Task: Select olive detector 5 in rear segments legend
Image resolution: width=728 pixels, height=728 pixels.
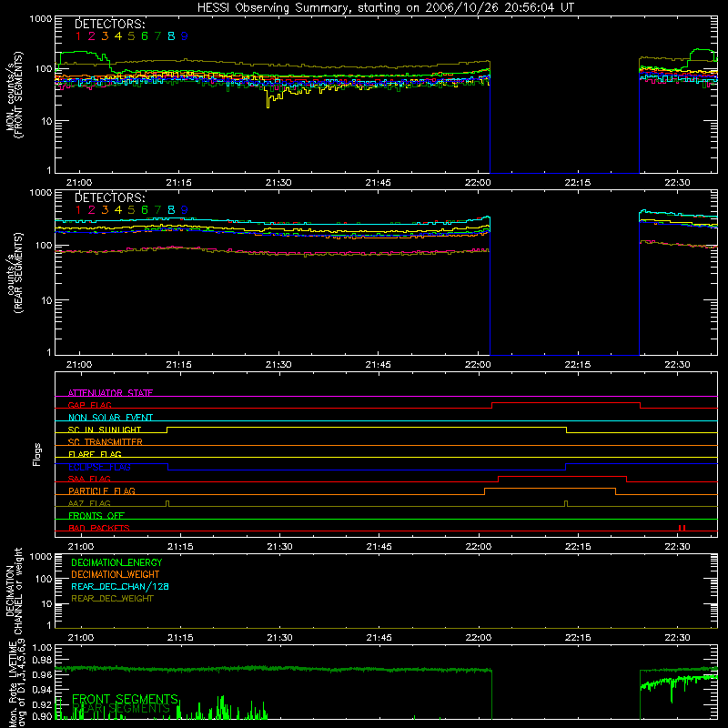Action: [131, 210]
